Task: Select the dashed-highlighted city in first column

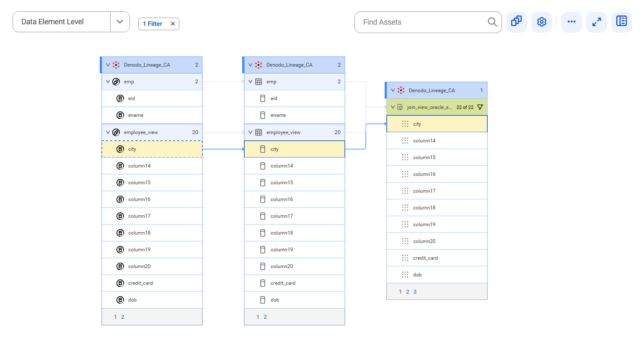Action: click(152, 149)
